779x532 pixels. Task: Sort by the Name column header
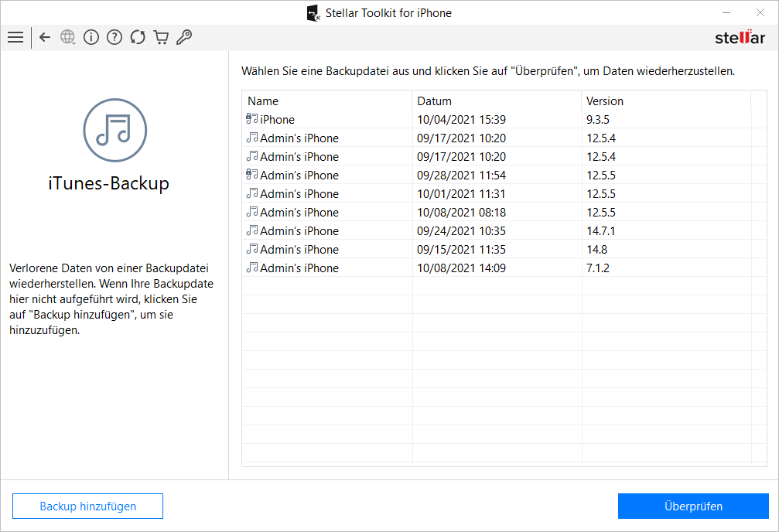point(327,101)
